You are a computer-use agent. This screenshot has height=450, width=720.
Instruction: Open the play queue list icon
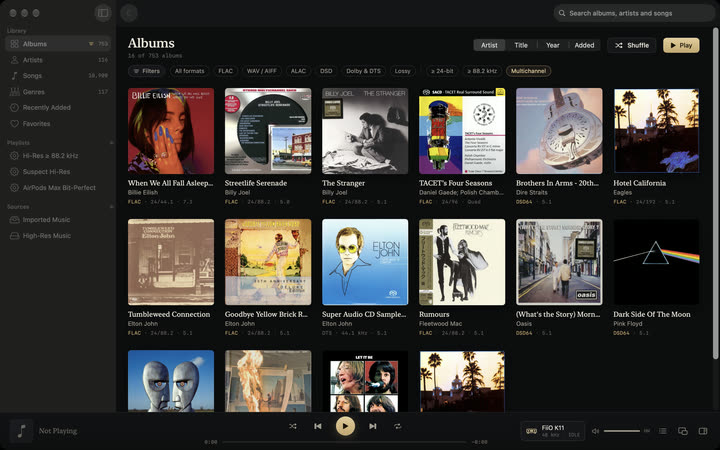click(x=663, y=431)
